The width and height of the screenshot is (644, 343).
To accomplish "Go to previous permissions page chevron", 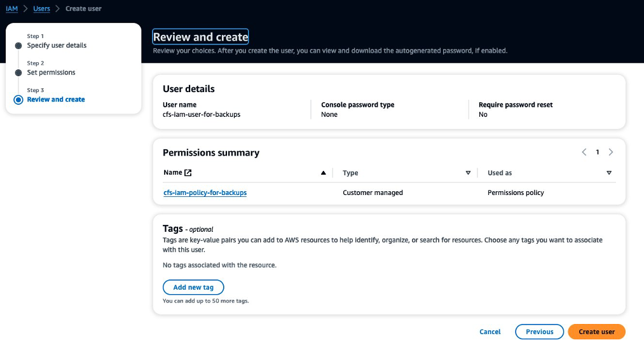I will (584, 152).
